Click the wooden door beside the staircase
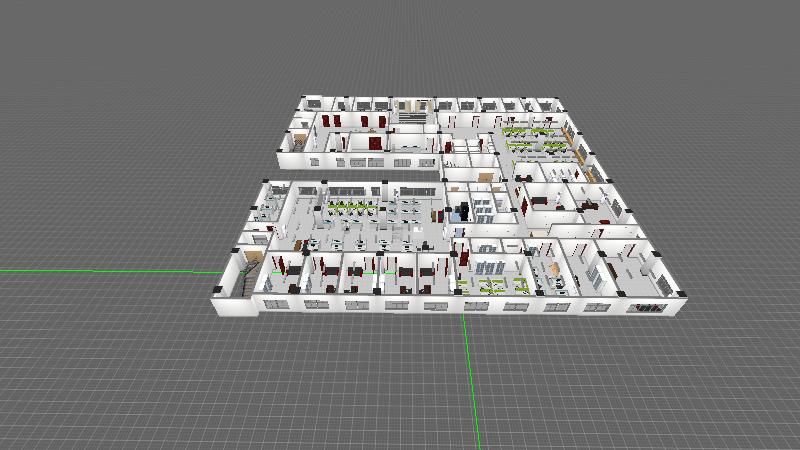The image size is (800, 450). [255, 256]
